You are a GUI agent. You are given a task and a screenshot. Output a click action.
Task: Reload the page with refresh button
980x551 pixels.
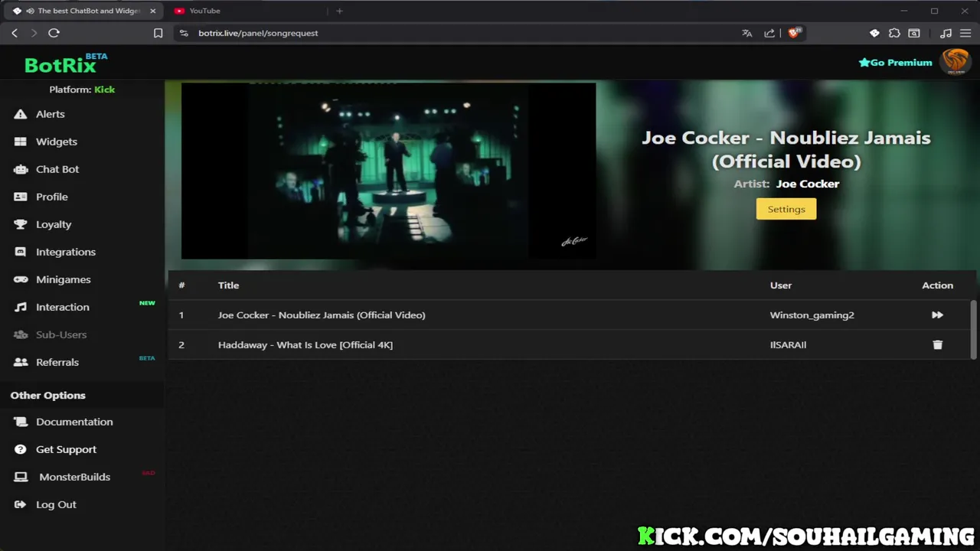[x=54, y=33]
